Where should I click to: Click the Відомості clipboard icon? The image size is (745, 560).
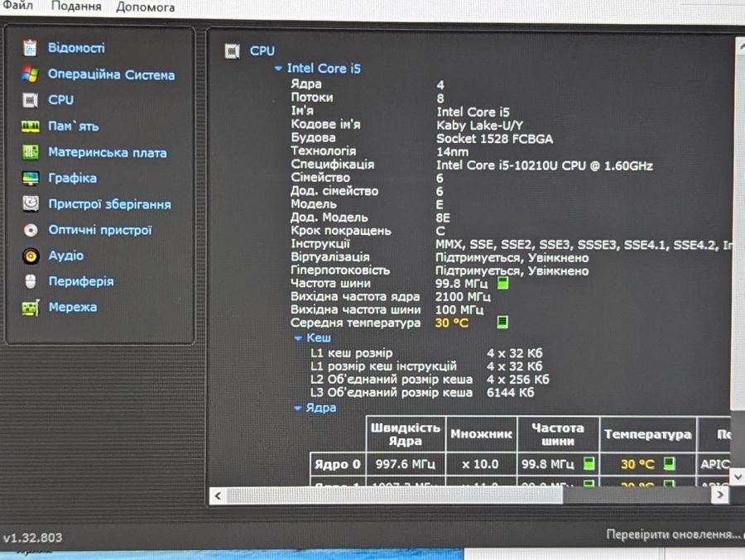pyautogui.click(x=30, y=47)
